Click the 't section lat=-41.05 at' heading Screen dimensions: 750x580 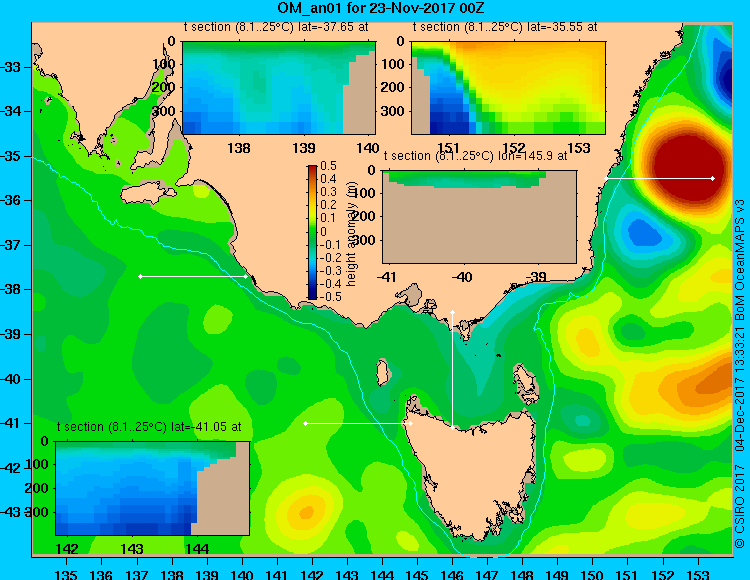tap(149, 427)
